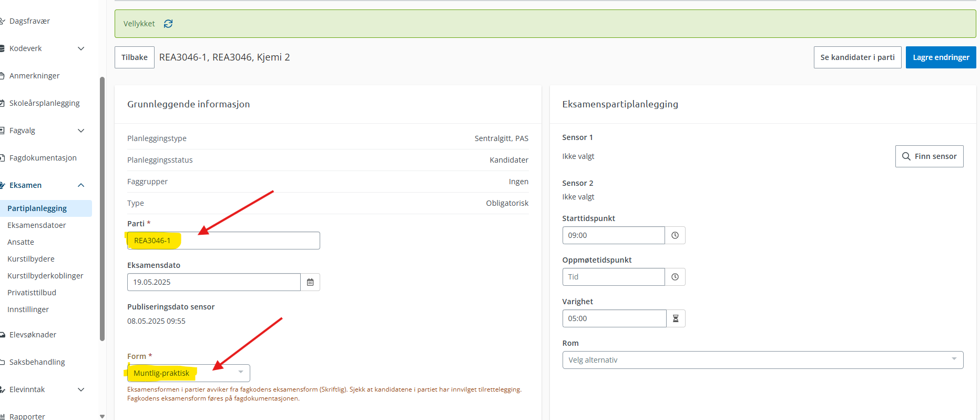
Task: Collapse the Eksamen sidebar section
Action: [81, 185]
